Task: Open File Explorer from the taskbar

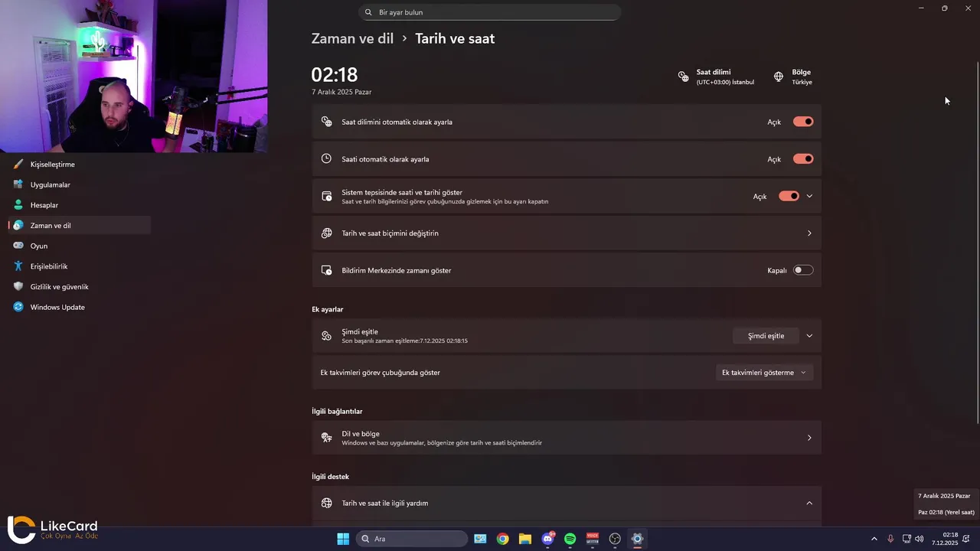Action: coord(524,539)
